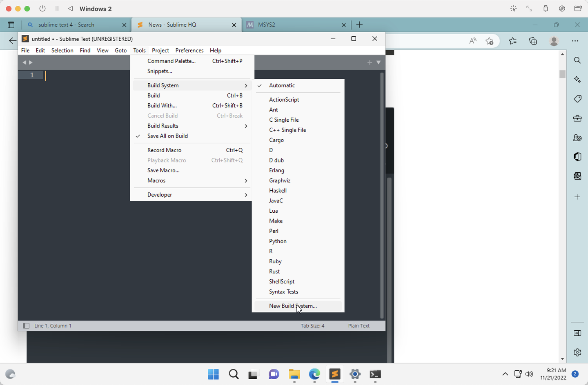The width and height of the screenshot is (588, 385).
Task: Open Edge sidebar Office icon
Action: coord(577,157)
